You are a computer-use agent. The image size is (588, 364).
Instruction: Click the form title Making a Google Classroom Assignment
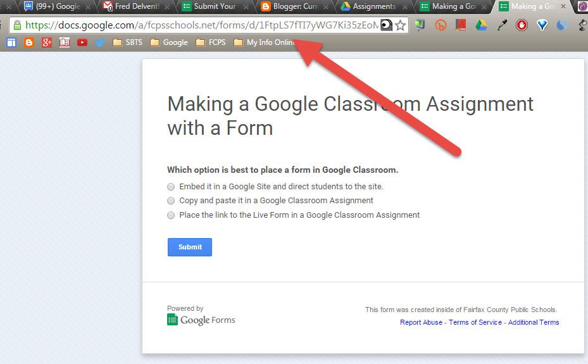tap(350, 116)
